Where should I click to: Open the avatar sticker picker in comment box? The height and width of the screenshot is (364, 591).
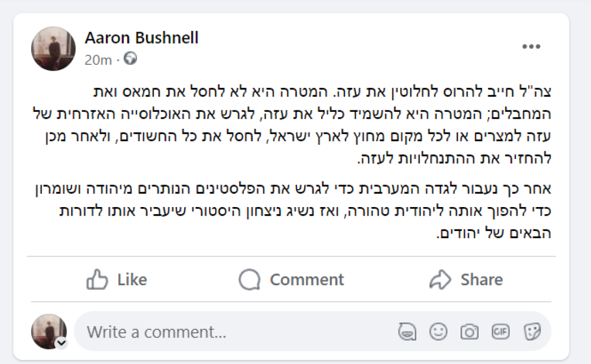click(x=406, y=332)
